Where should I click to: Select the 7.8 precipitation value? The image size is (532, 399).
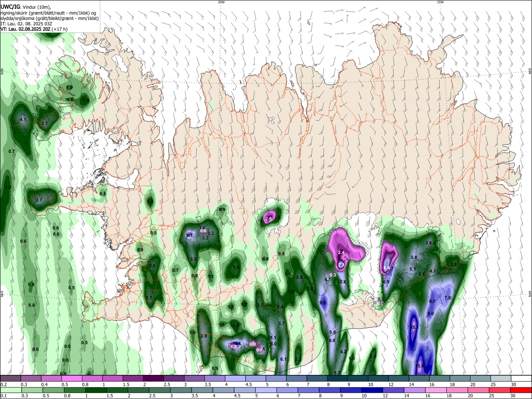[x=448, y=298]
